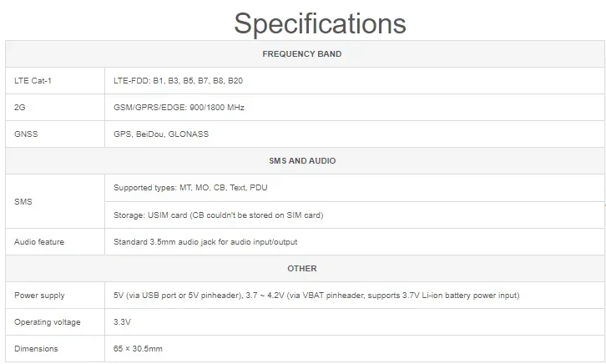Select the Power supply row label
The width and height of the screenshot is (606, 364).
point(39,295)
